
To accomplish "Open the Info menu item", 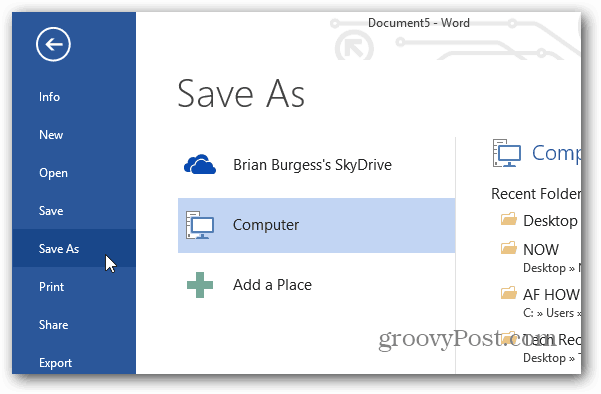I will (74, 97).
